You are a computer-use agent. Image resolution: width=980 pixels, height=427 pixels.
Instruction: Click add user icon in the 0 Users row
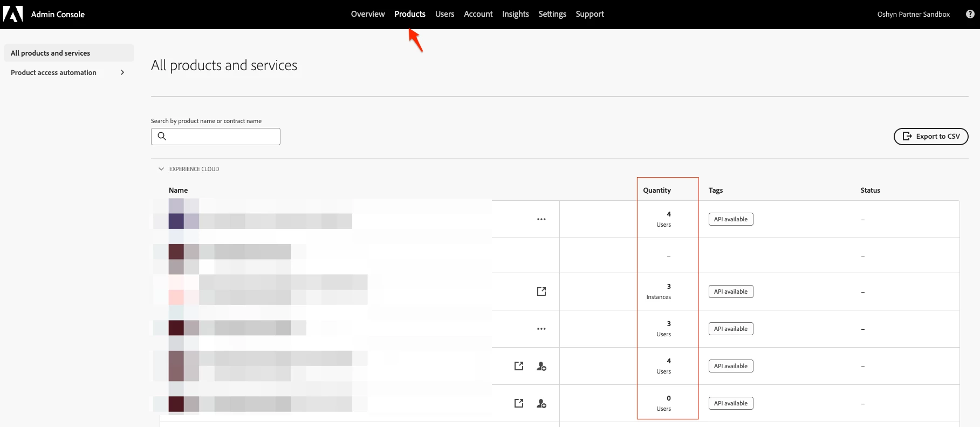click(x=542, y=403)
